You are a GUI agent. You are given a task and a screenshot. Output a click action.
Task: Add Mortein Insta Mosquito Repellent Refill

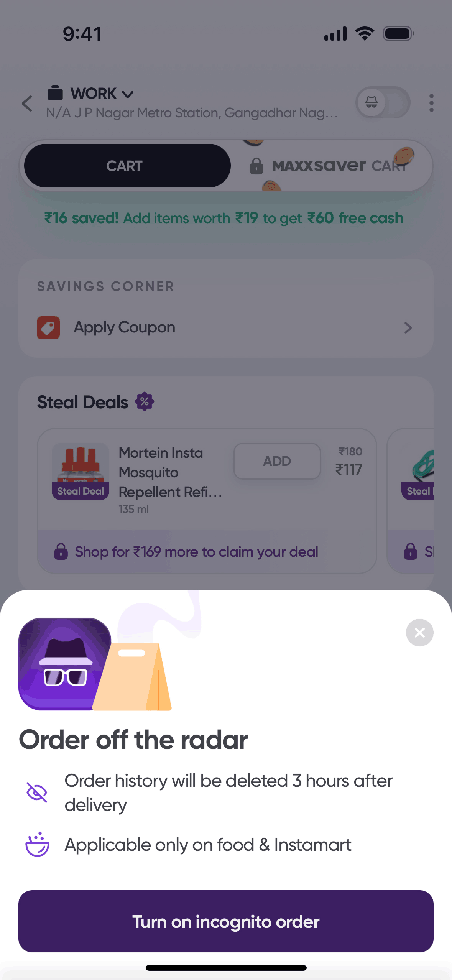(277, 461)
